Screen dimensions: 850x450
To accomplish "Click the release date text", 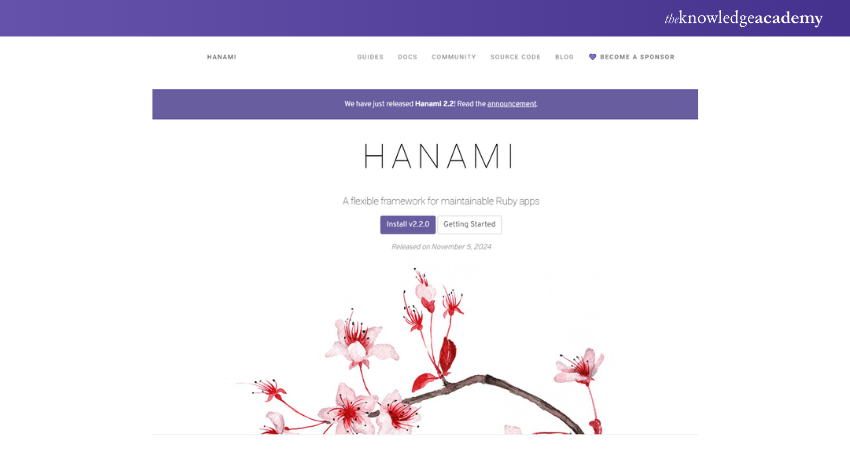I will 441,247.
